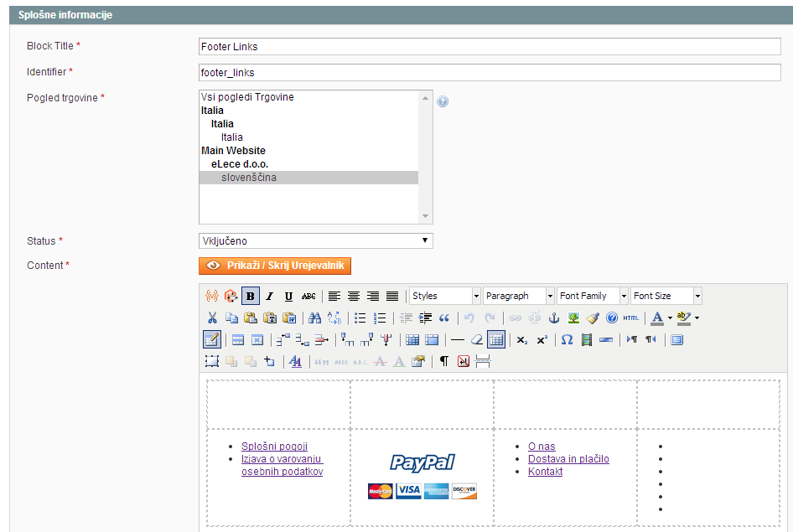
Task: Justify text fully in the editor
Action: tap(392, 296)
